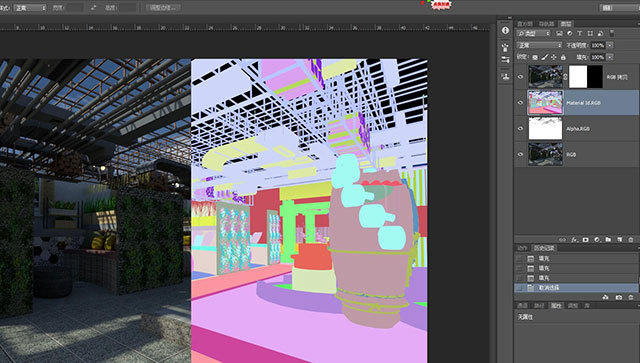
Task: Set history brush source for third 填充 state
Action: click(519, 278)
